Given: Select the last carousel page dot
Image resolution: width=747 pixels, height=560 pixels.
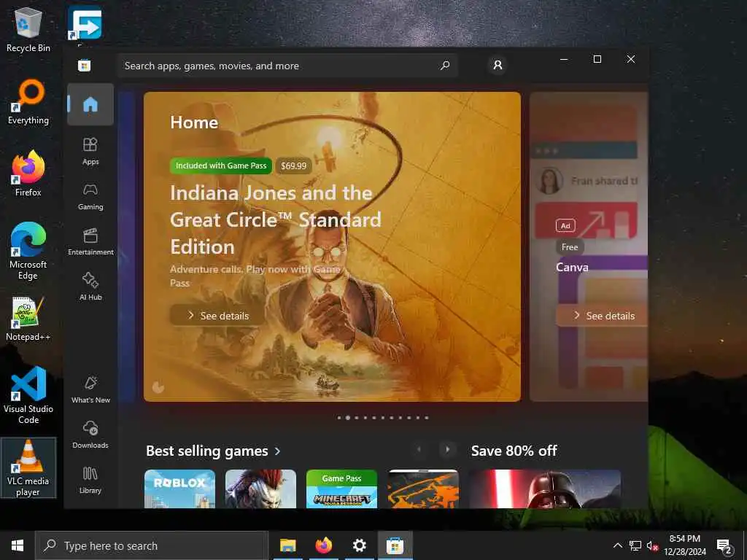Looking at the screenshot, I should pyautogui.click(x=426, y=418).
